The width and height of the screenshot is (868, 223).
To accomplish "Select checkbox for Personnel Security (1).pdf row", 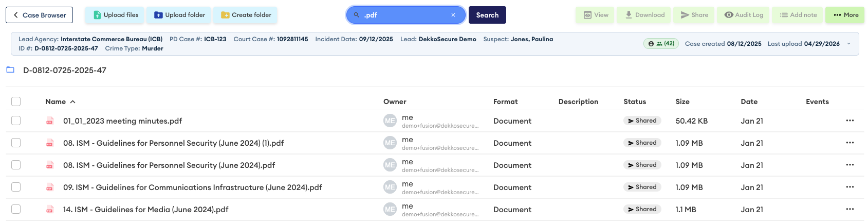I will (16, 143).
